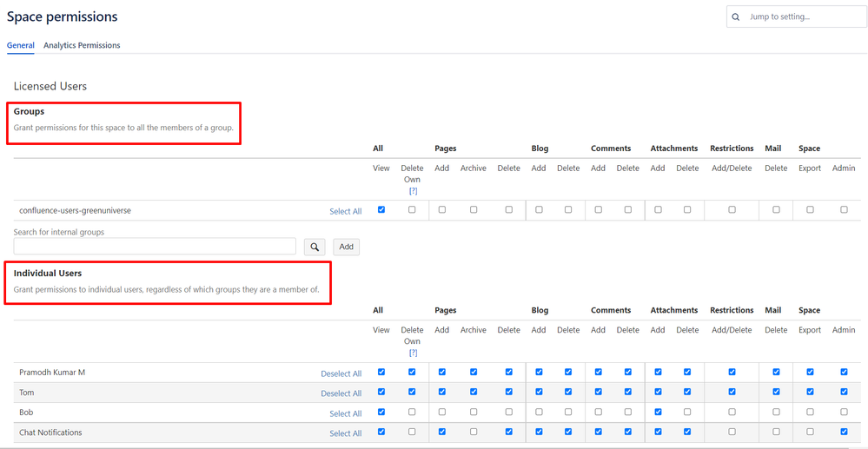Screen dimensions: 868x449
Task: Enable Space Admin for Bob
Action: [x=844, y=412]
